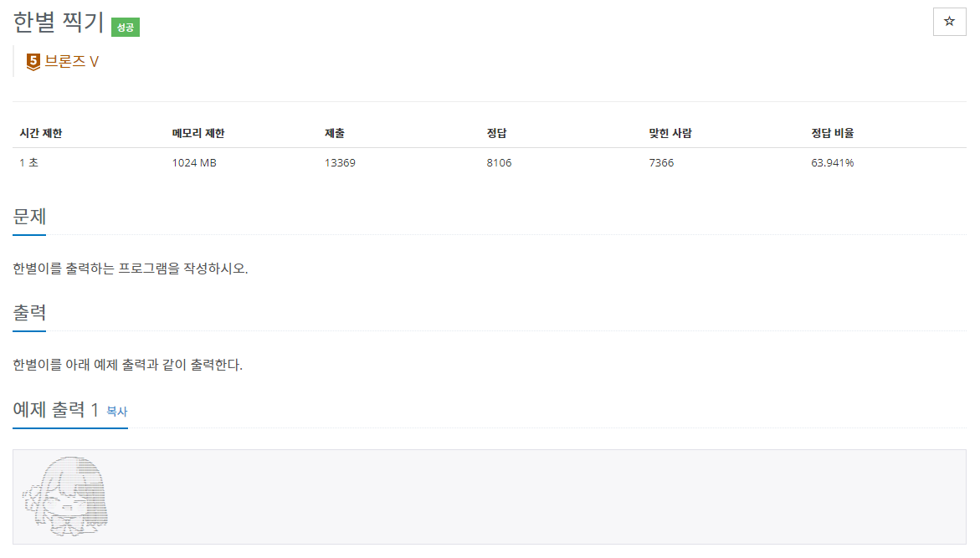Click the 예제 출력 1 heading

pyautogui.click(x=55, y=410)
